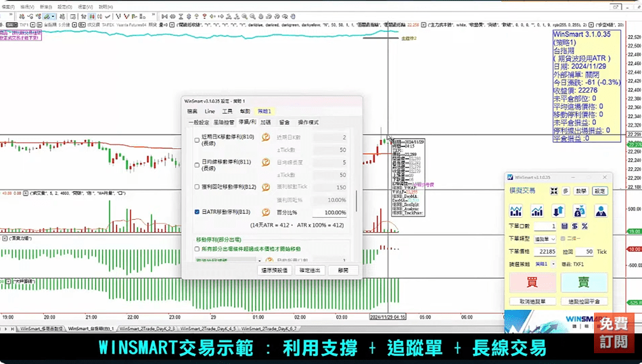Click the hourglass icon in chart toolbar
Image resolution: width=642 pixels, height=364 pixels.
click(181, 16)
